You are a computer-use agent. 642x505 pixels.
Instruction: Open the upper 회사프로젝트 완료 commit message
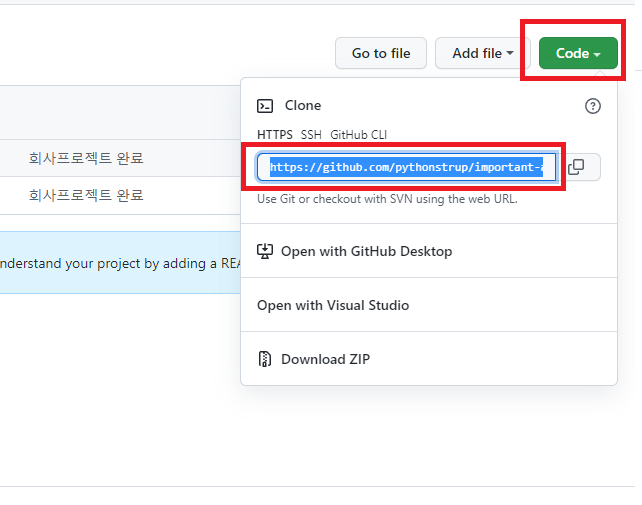tap(86, 158)
